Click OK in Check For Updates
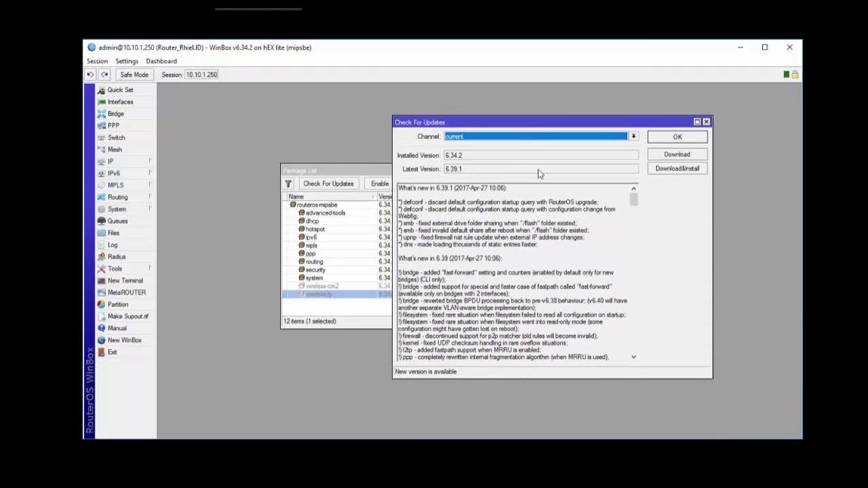 point(677,137)
